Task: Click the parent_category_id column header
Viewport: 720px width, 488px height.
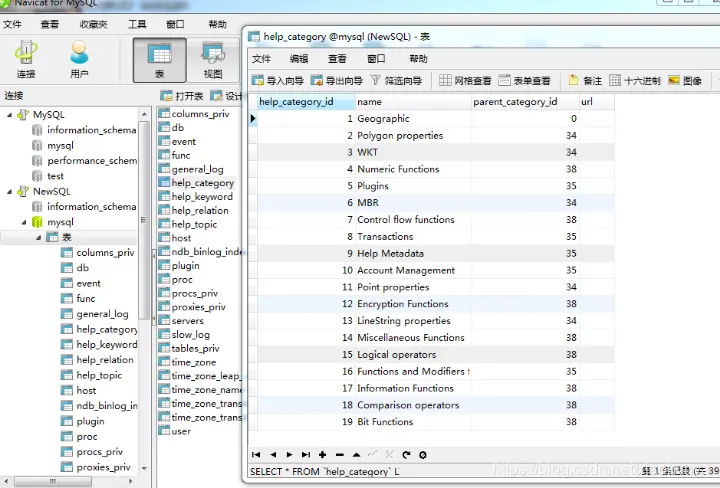Action: point(525,102)
